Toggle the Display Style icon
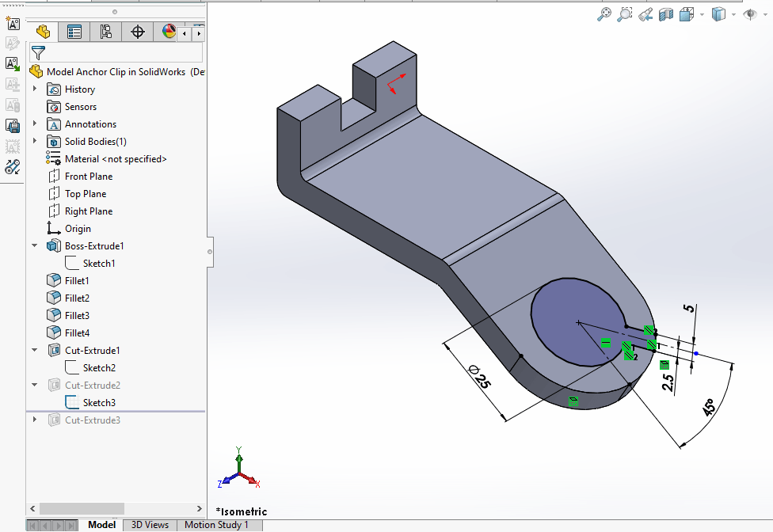Image resolution: width=773 pixels, height=532 pixels. coord(718,13)
